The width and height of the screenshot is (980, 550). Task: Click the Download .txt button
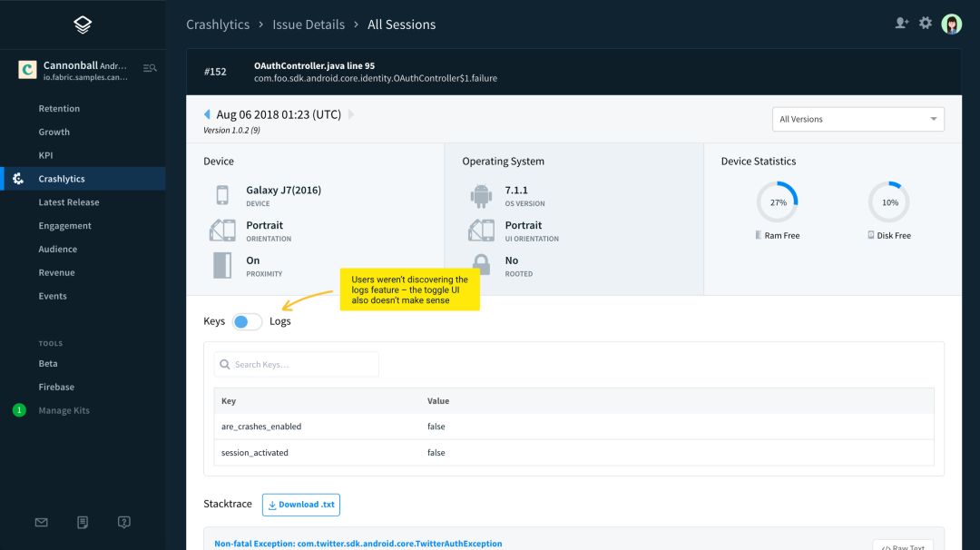[300, 505]
